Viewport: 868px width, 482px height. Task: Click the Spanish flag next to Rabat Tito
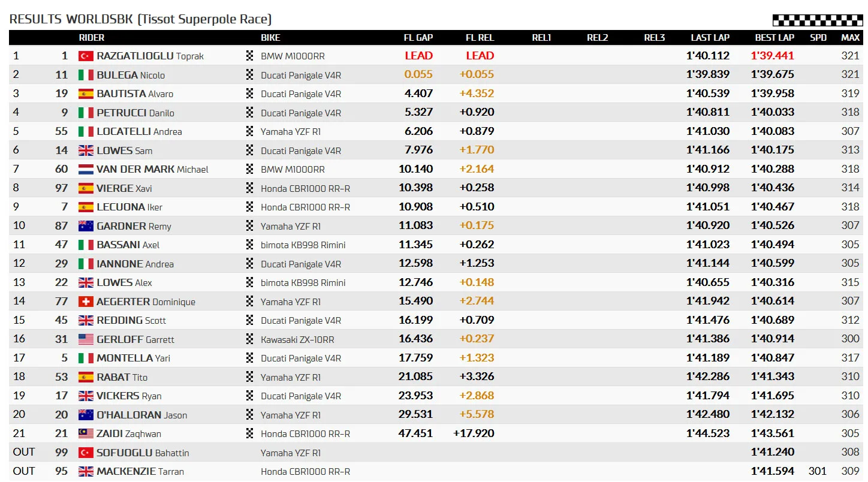[86, 377]
